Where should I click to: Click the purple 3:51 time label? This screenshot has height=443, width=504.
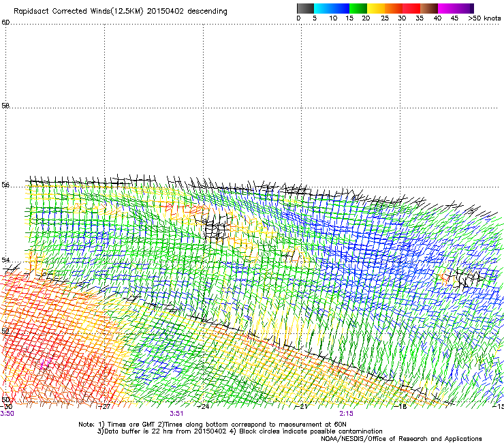click(176, 414)
